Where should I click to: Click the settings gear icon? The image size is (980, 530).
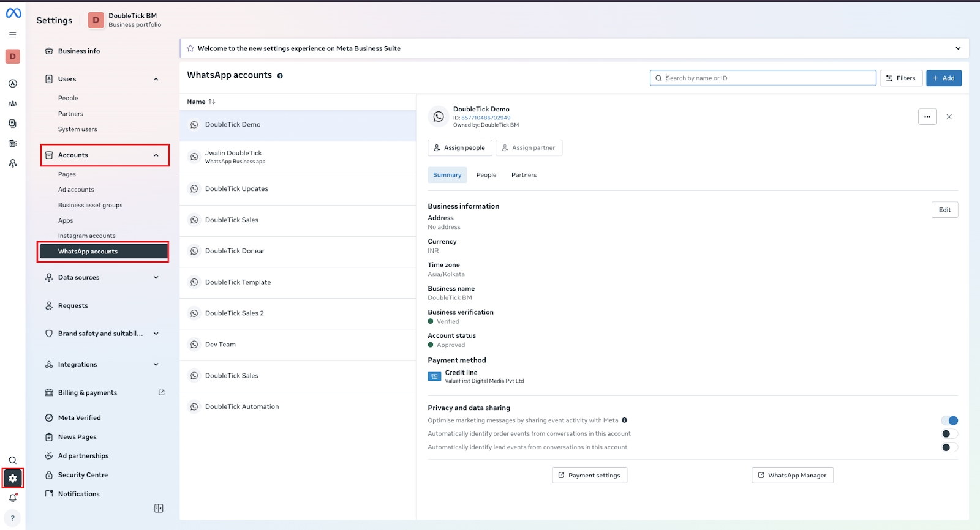click(x=13, y=478)
